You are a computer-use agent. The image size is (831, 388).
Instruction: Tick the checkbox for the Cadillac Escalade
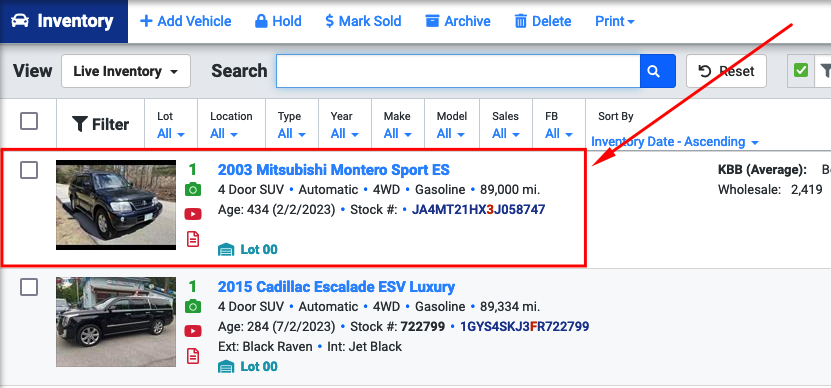tap(29, 287)
